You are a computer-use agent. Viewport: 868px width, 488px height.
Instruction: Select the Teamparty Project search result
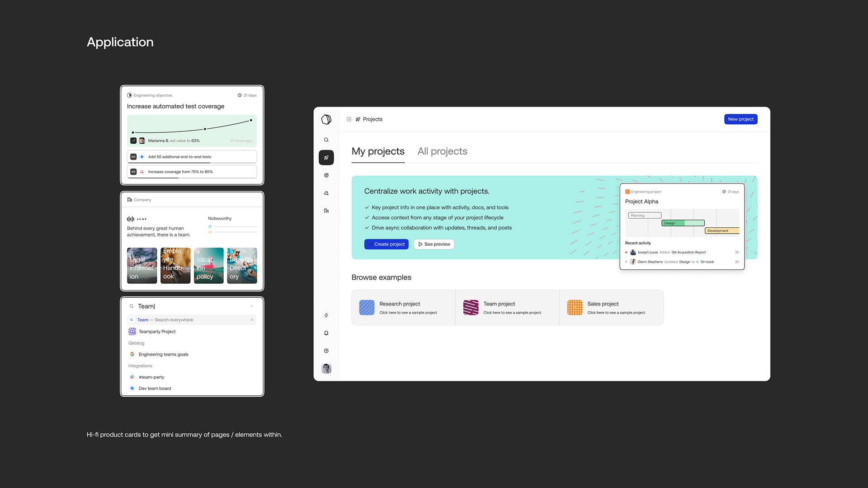(x=157, y=332)
